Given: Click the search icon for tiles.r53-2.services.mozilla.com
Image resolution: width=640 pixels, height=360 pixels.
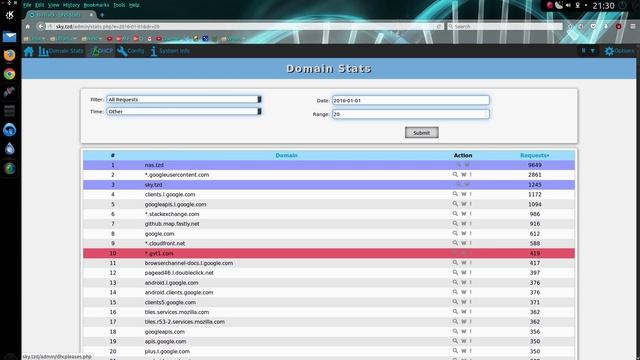Looking at the screenshot, I should [455, 321].
